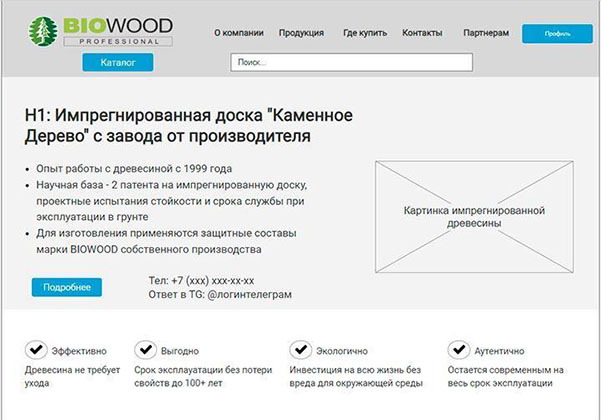Click the text Древесина не требует ухода
Viewport: 601px width, 420px height.
click(72, 376)
